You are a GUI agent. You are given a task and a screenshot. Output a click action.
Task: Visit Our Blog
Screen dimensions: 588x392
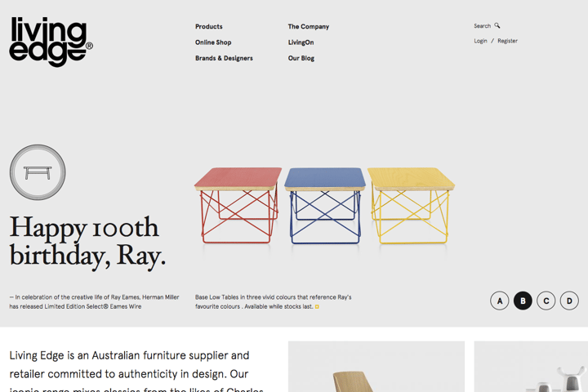coord(301,58)
